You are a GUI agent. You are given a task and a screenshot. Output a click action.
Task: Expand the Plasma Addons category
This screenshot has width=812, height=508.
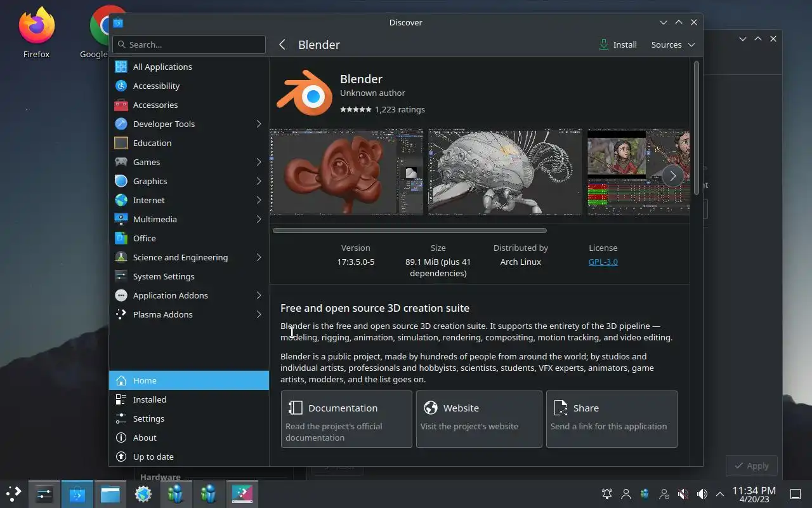click(259, 314)
